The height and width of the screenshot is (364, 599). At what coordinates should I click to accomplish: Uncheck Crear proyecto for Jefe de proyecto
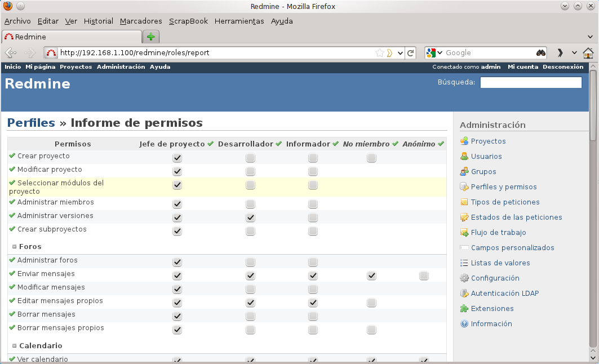tap(177, 158)
